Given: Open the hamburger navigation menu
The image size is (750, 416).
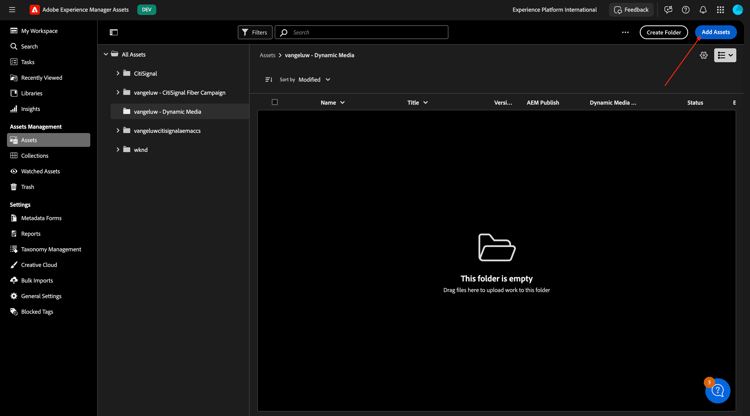Looking at the screenshot, I should (x=12, y=10).
